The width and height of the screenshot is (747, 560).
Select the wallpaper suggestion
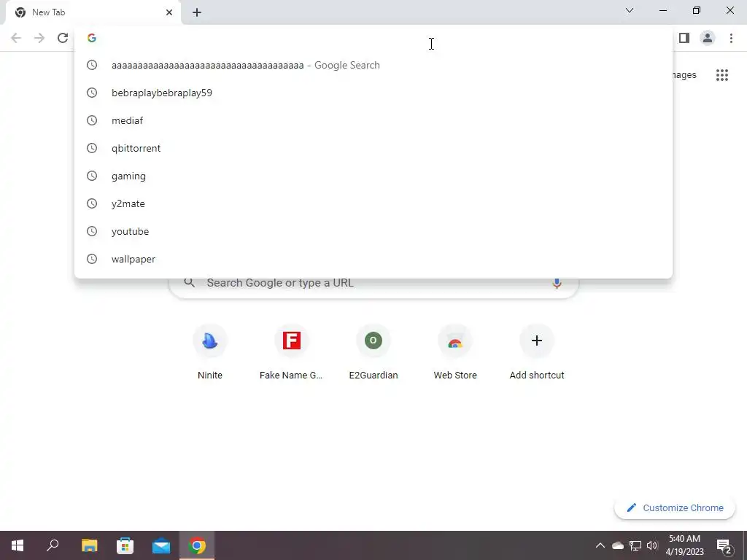pos(373,259)
